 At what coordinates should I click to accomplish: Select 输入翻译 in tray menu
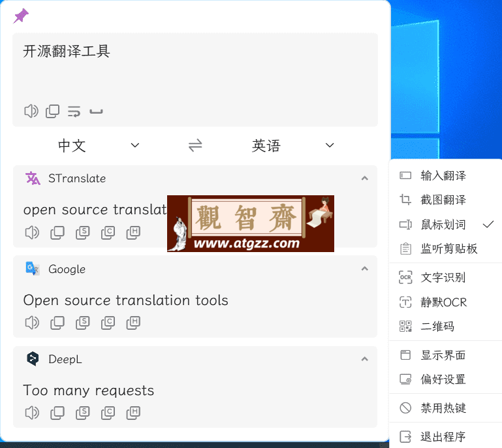click(x=446, y=176)
